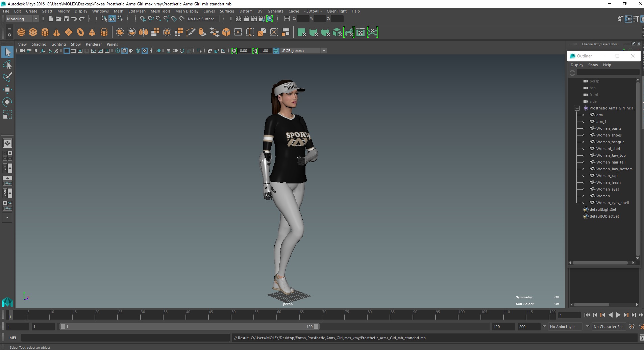The height and width of the screenshot is (350, 644).
Task: Collapse the Prosthetic_Arms_Girl_ncl1_ group
Action: tap(577, 108)
